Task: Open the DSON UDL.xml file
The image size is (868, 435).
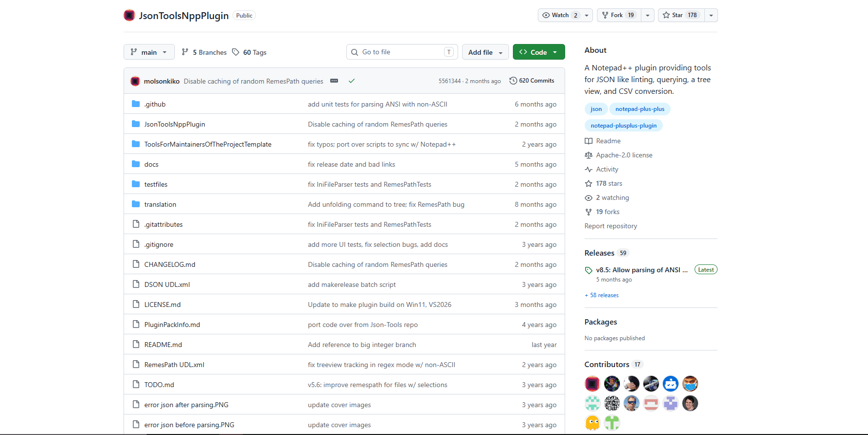Action: click(167, 284)
